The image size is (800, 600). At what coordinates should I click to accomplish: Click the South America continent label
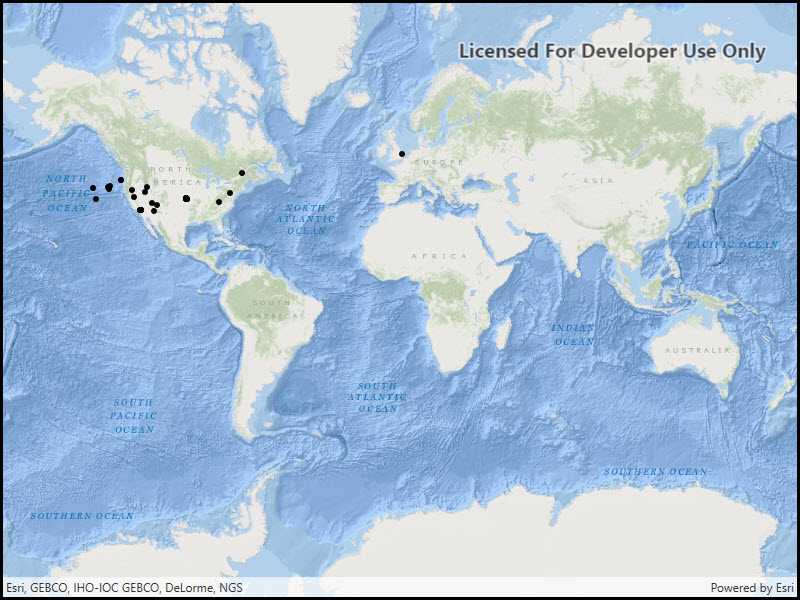271,308
